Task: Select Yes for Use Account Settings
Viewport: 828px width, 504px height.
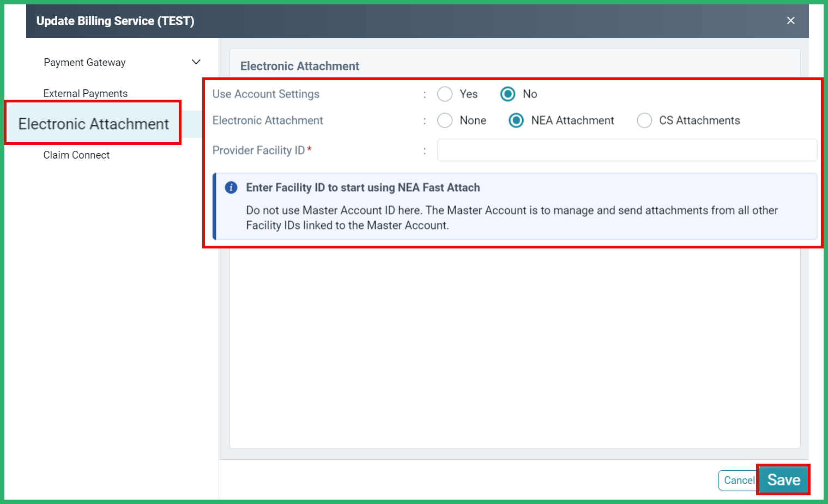Action: (x=444, y=94)
